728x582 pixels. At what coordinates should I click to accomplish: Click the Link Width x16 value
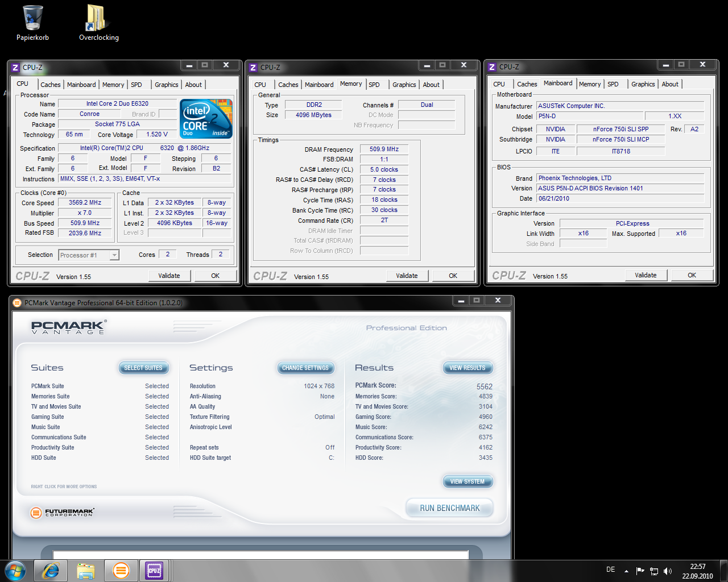click(x=584, y=233)
